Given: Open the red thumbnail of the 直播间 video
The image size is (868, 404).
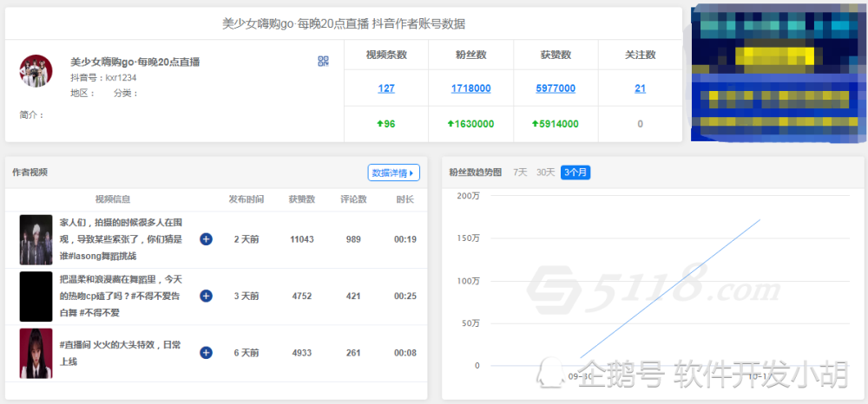Looking at the screenshot, I should pos(36,353).
